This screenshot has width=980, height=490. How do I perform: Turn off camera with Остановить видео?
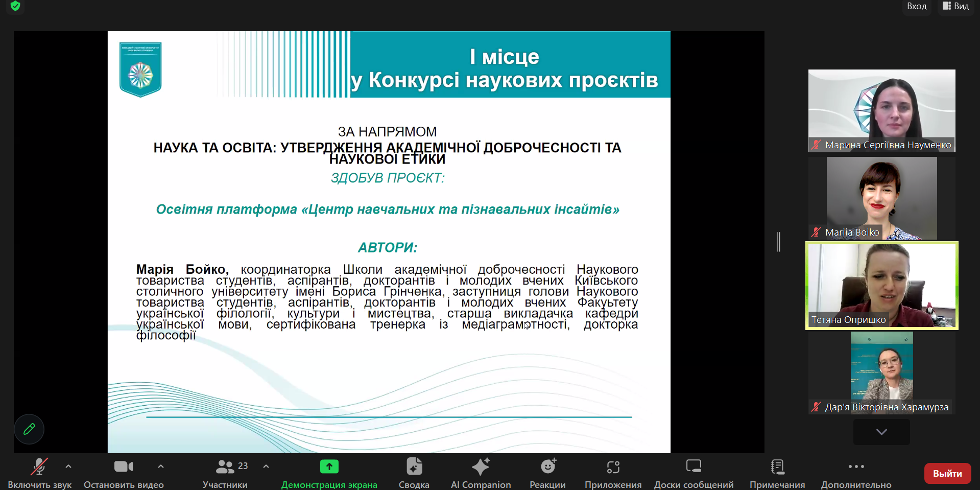point(124,466)
